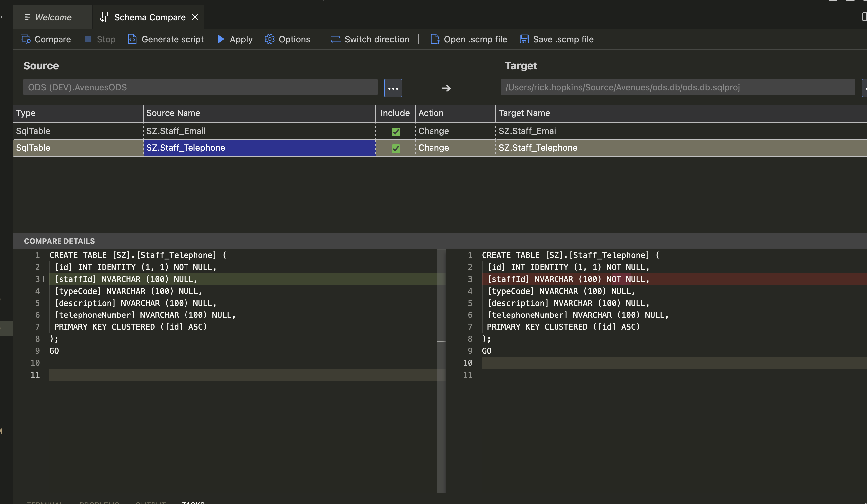Image resolution: width=867 pixels, height=504 pixels.
Task: Run the schema Compare
Action: point(46,39)
